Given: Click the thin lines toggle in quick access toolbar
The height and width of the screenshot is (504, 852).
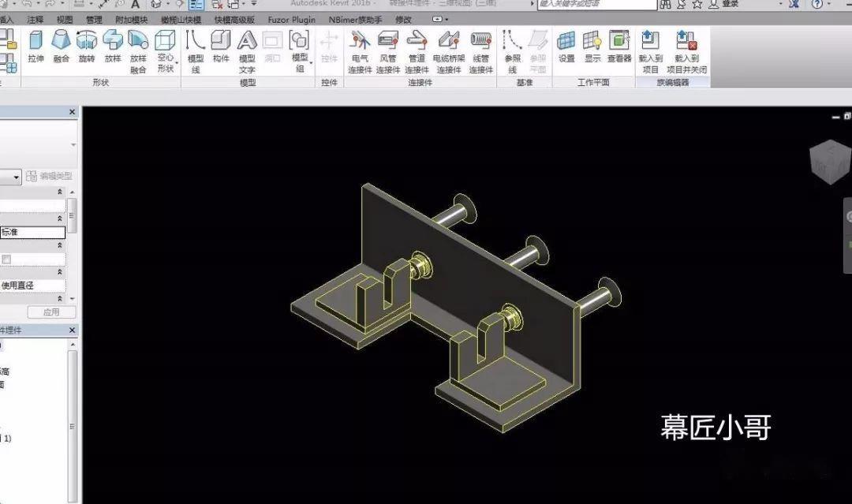Looking at the screenshot, I should (x=196, y=5).
